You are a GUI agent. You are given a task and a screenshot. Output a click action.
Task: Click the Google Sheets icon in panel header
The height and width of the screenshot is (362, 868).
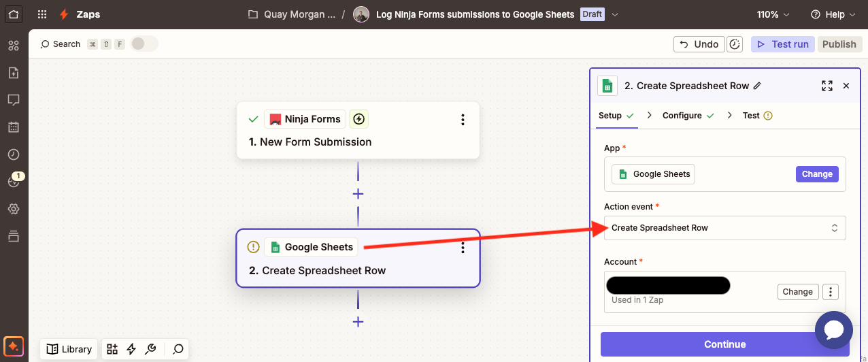point(607,86)
